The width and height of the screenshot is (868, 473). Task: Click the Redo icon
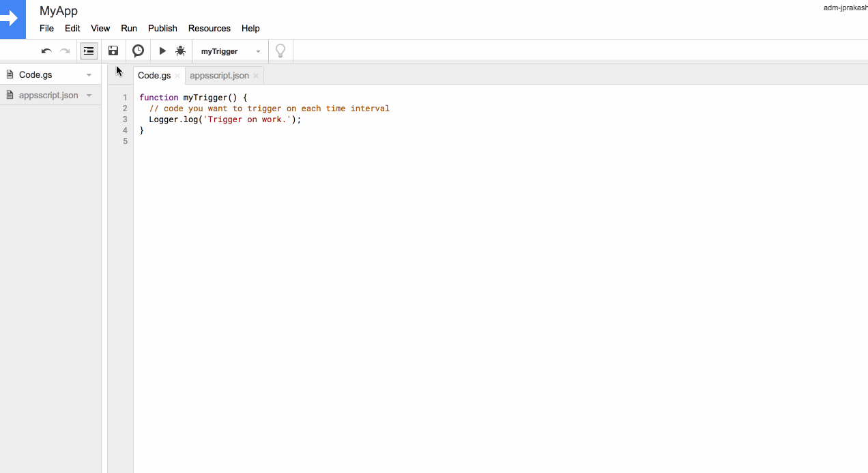click(x=65, y=51)
